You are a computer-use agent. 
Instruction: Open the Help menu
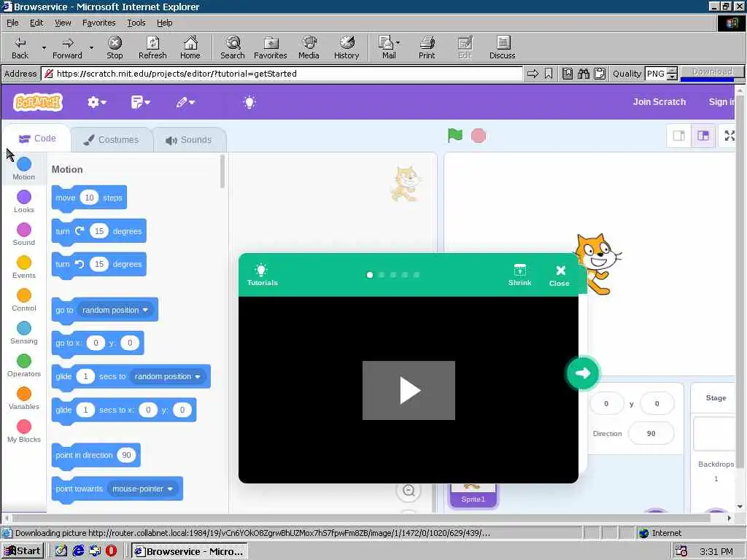tap(164, 23)
